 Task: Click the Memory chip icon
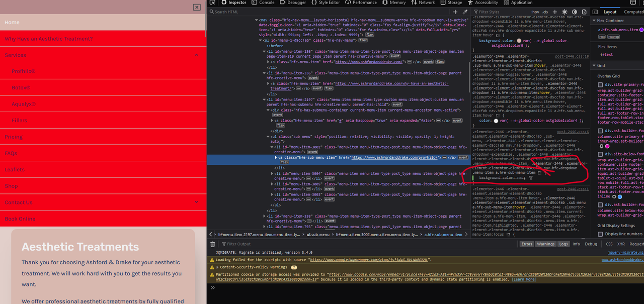coord(385,3)
